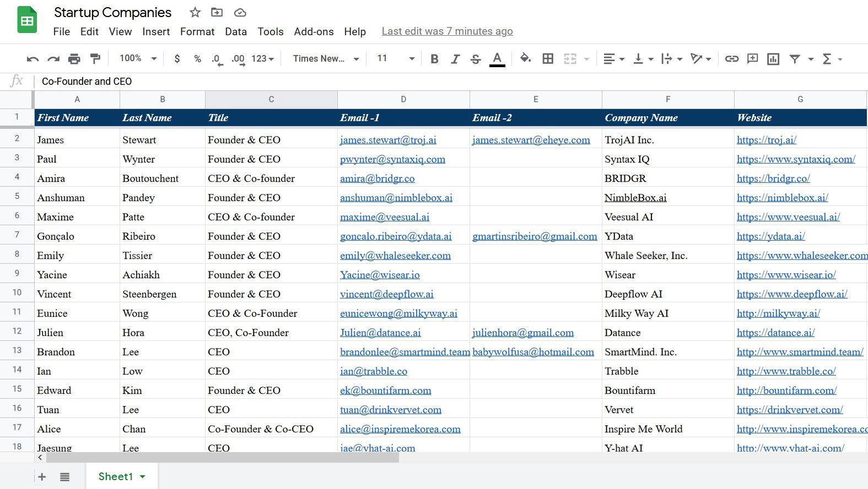
Task: Open the fill color picker
Action: [x=526, y=58]
